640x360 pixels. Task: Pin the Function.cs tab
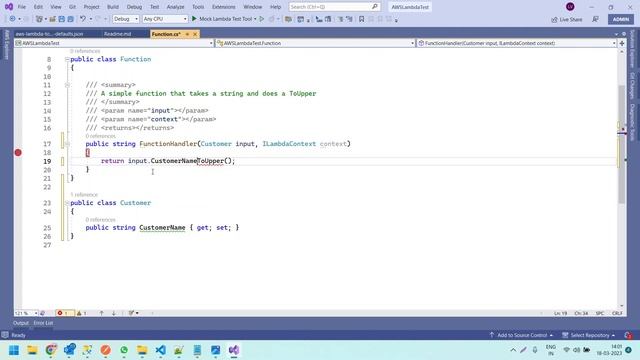(x=187, y=34)
